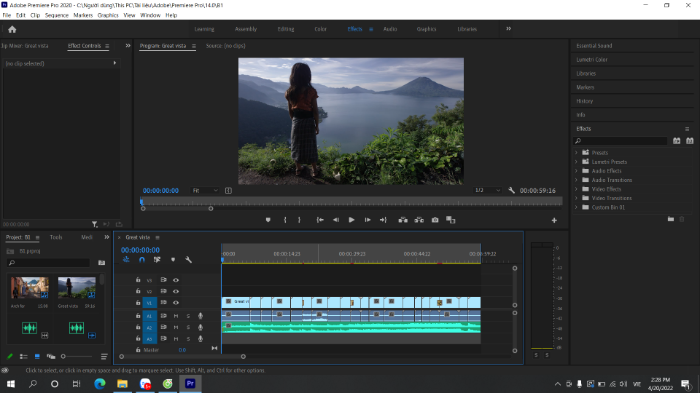Toggle insert sequences as nests icon

(126, 259)
